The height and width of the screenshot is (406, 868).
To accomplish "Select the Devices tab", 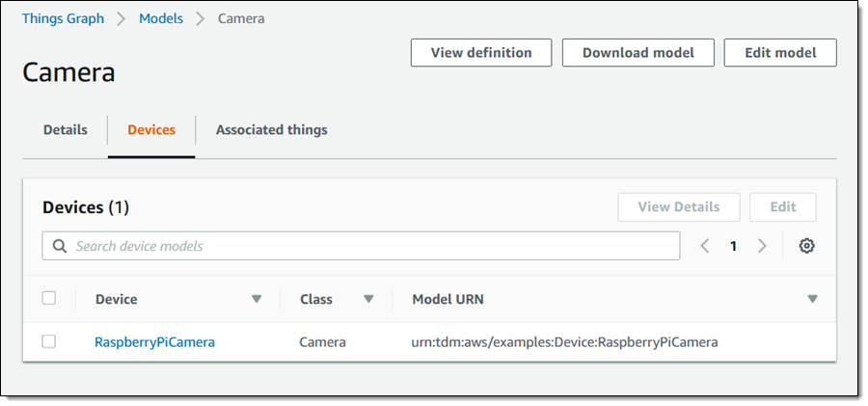I will [151, 130].
